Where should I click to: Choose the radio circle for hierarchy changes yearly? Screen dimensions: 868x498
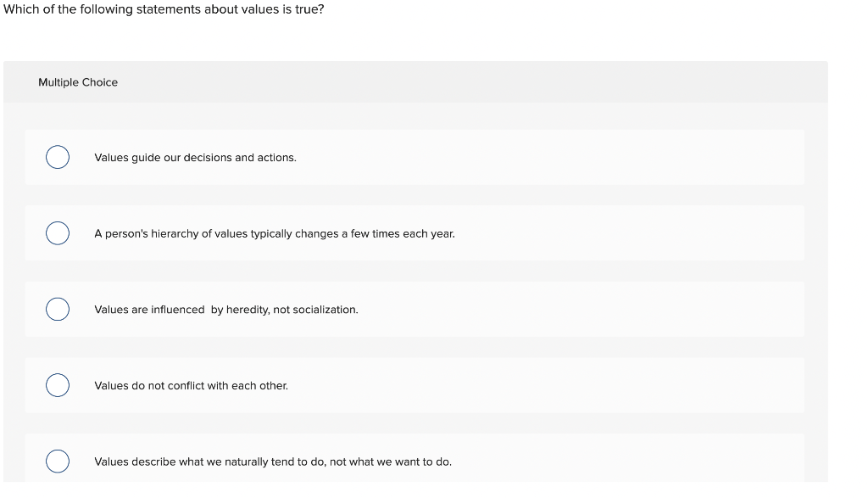click(x=58, y=233)
